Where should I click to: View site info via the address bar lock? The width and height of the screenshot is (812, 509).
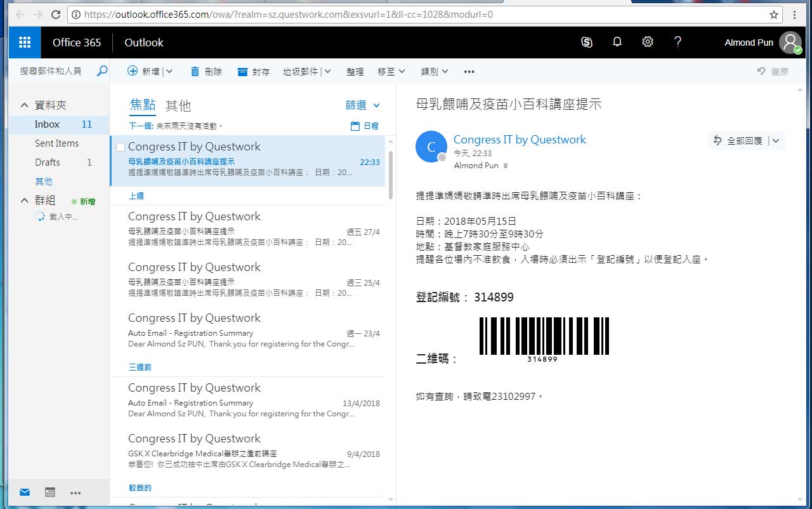76,14
